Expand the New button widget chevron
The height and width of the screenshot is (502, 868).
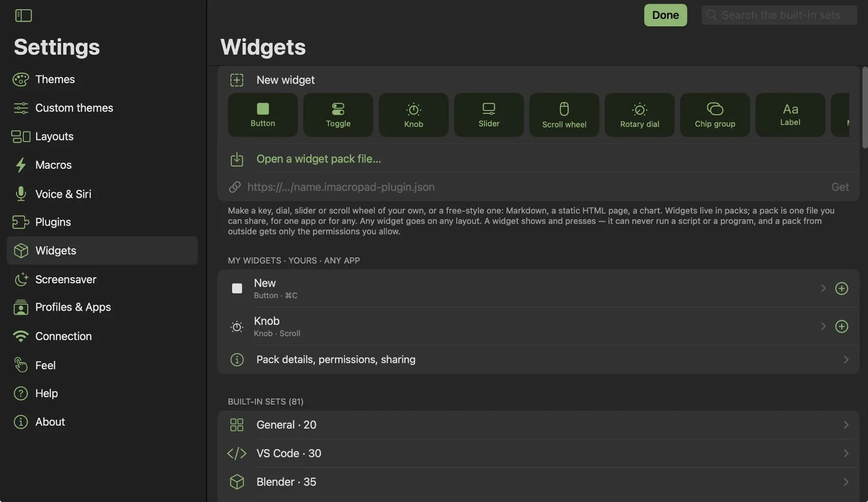click(x=823, y=288)
